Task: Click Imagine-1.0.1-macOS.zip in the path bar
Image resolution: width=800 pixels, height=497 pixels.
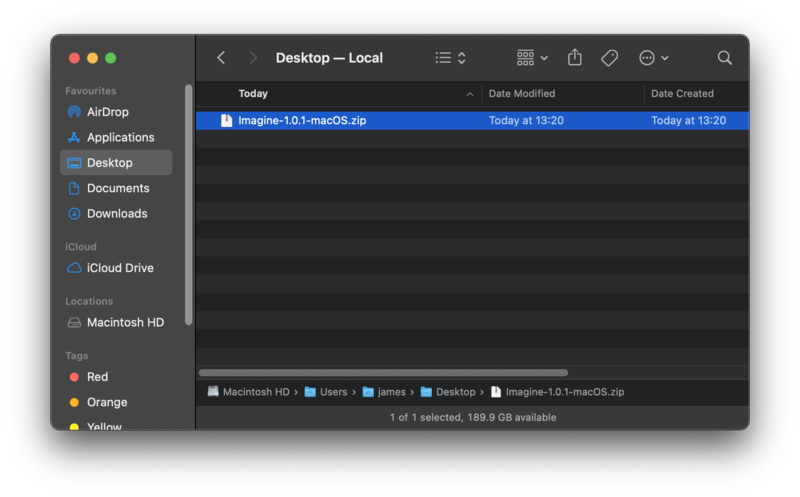Action: tap(557, 392)
